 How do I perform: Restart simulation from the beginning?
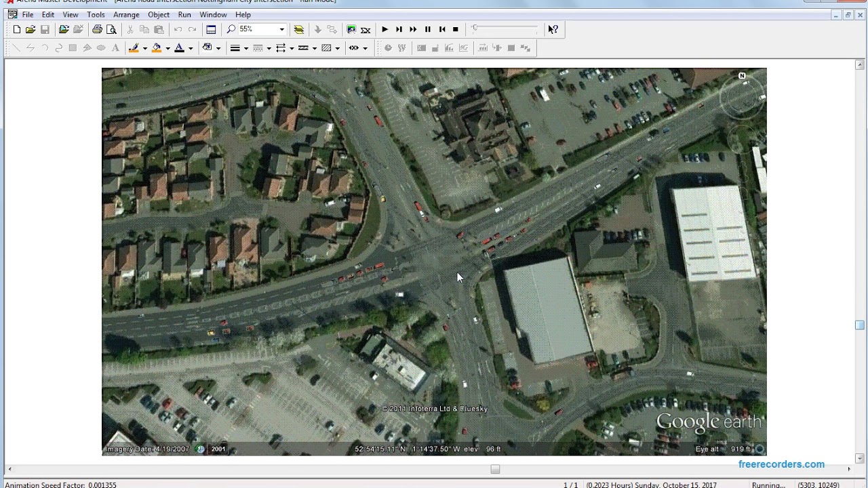pos(441,29)
